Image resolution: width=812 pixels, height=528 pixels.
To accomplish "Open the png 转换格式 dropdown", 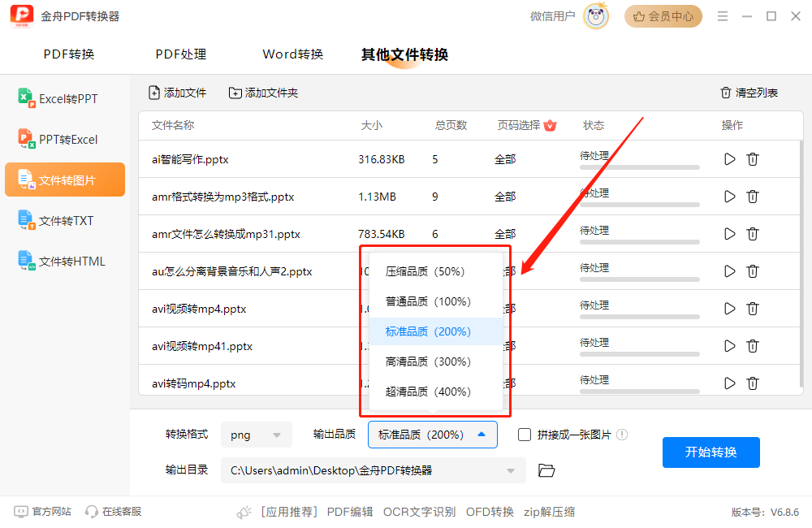I will (256, 434).
